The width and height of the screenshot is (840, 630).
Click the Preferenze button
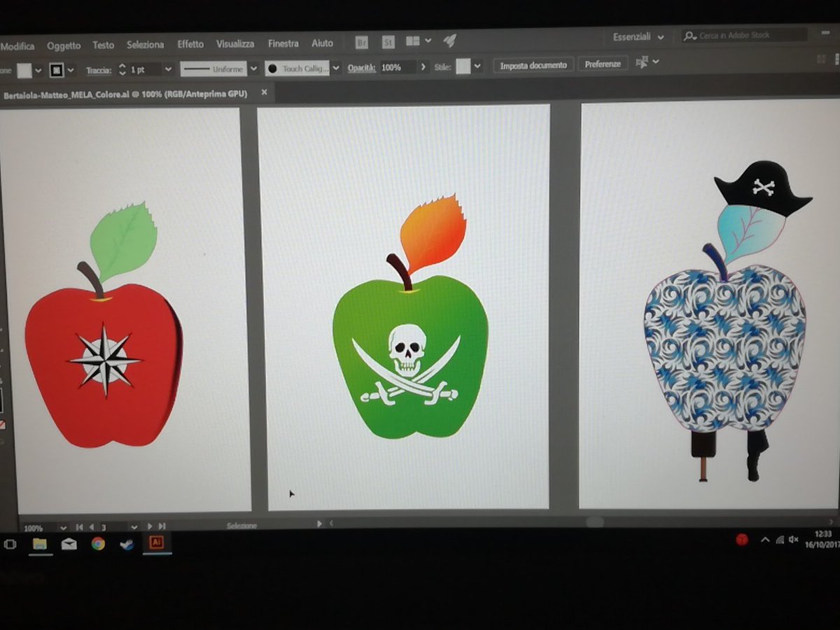pos(603,64)
